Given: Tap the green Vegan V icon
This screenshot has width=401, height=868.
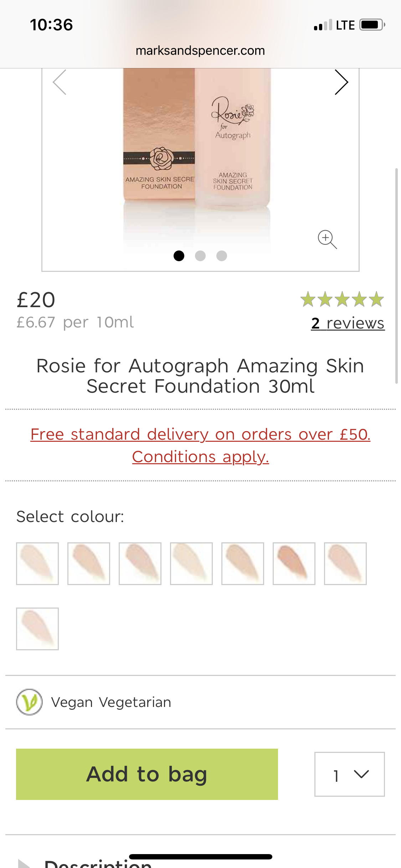Looking at the screenshot, I should coord(29,702).
